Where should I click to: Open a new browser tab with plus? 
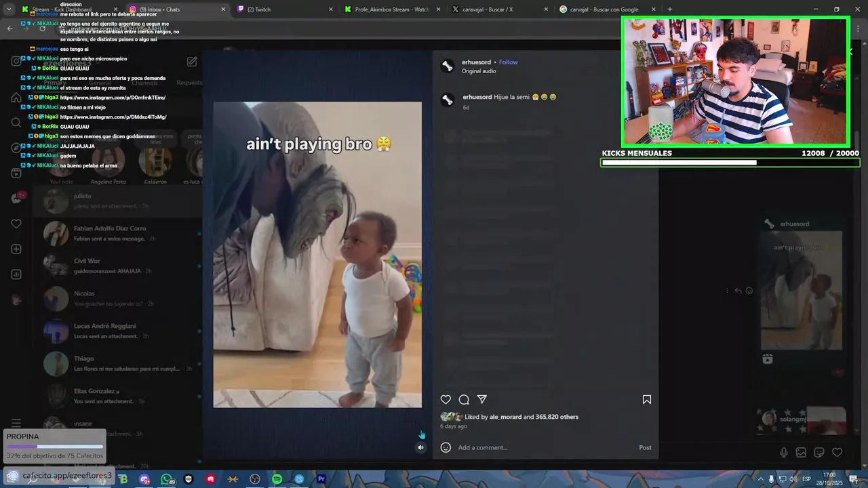(x=670, y=9)
